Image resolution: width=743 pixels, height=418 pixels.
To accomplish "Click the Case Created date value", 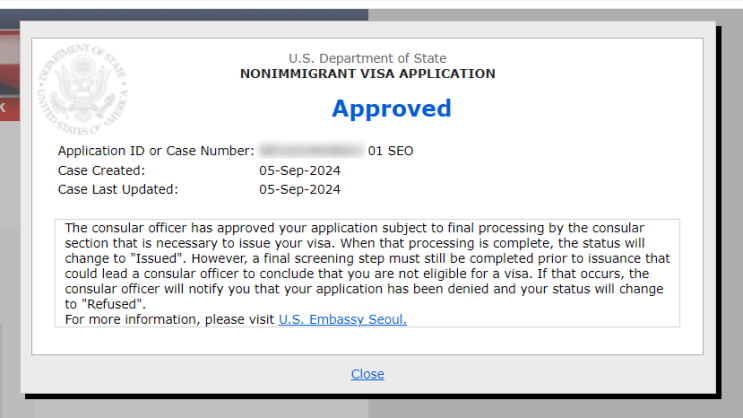I will click(x=299, y=170).
